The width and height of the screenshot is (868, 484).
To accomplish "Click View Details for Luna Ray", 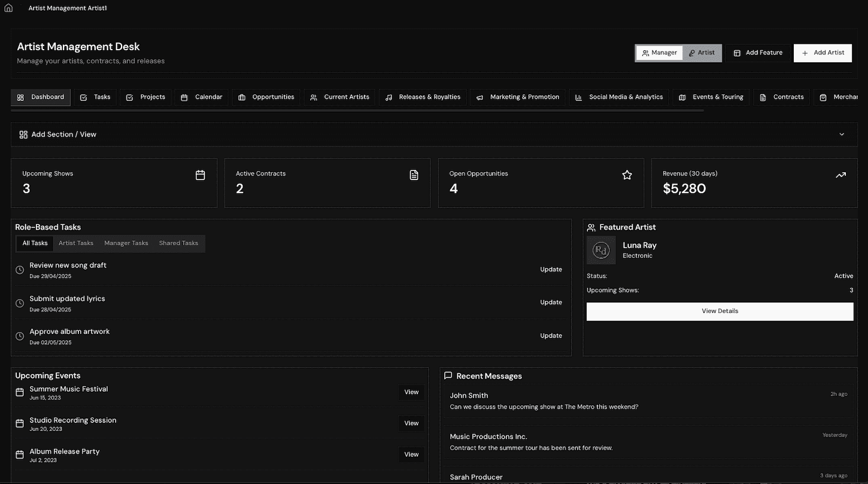I will [720, 311].
